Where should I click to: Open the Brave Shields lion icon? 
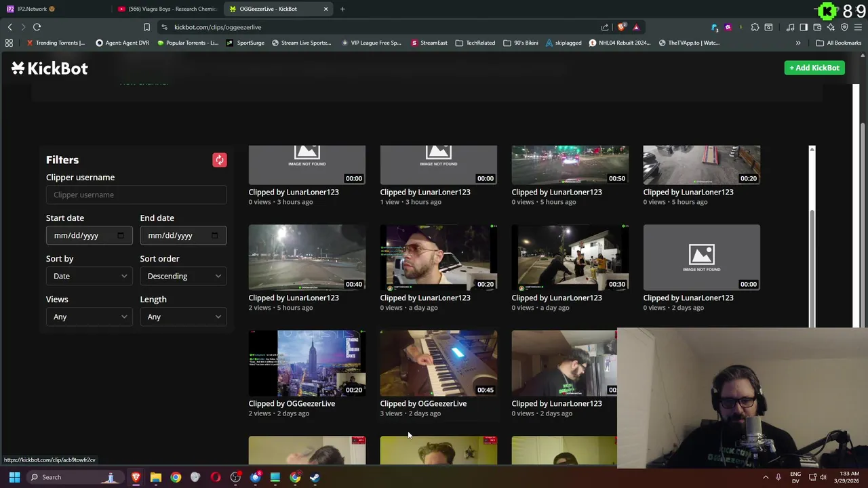pyautogui.click(x=621, y=27)
